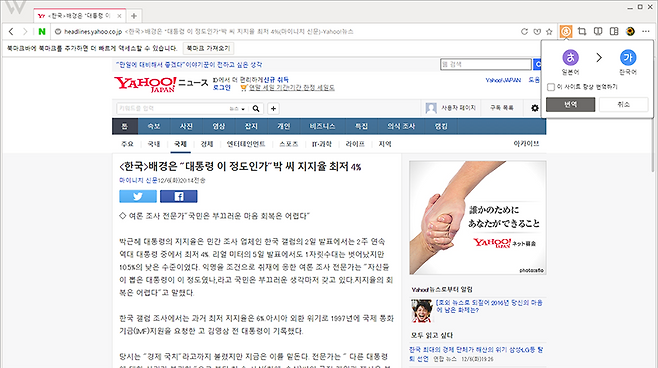Viewport: 658px width, 368px height.
Task: Click the reading mode book icon
Action: coord(598,31)
